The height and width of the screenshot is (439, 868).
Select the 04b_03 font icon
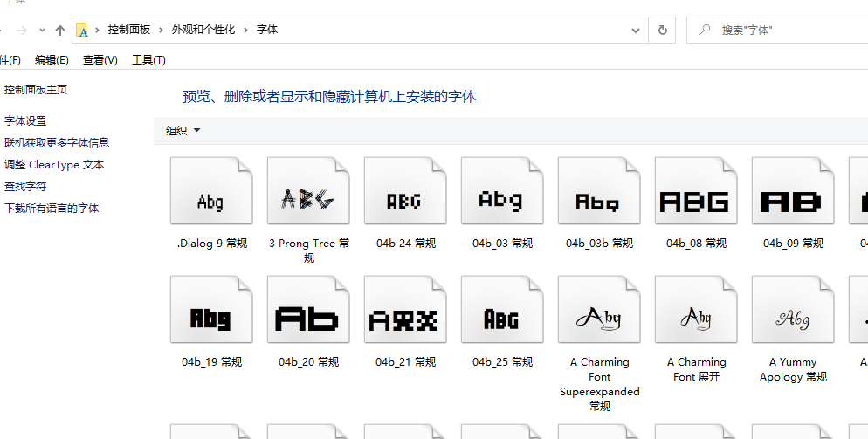502,191
